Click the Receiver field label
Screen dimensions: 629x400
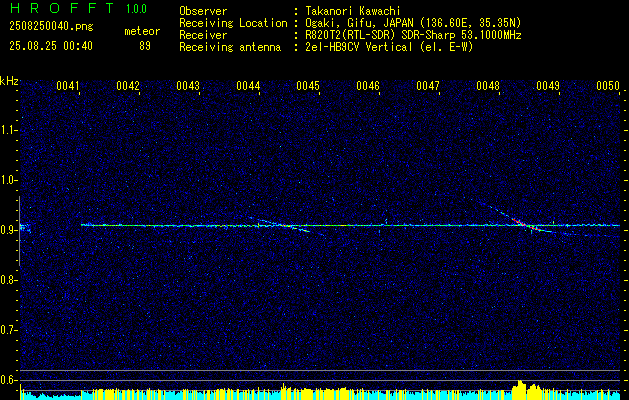click(203, 35)
